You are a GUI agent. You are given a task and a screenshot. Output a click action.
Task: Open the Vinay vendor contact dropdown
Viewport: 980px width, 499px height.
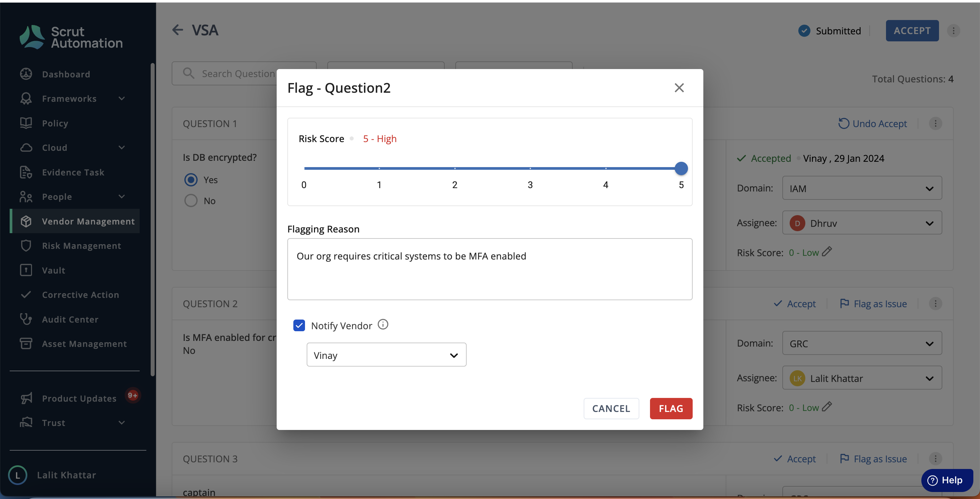click(387, 355)
